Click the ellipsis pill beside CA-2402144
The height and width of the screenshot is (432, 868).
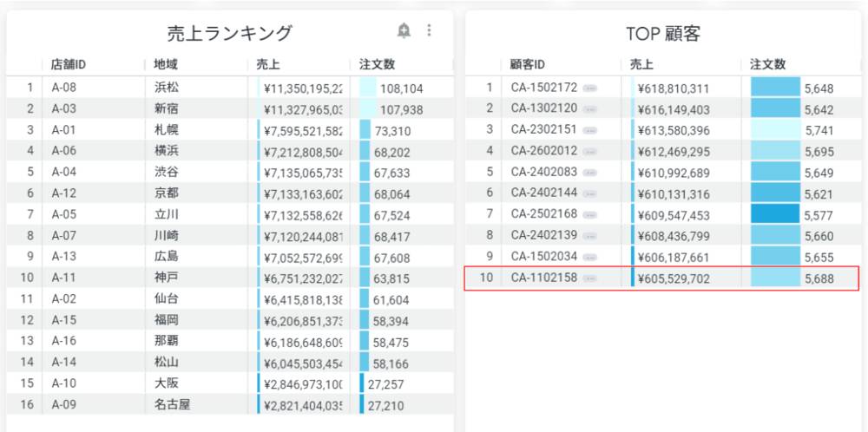coord(590,193)
